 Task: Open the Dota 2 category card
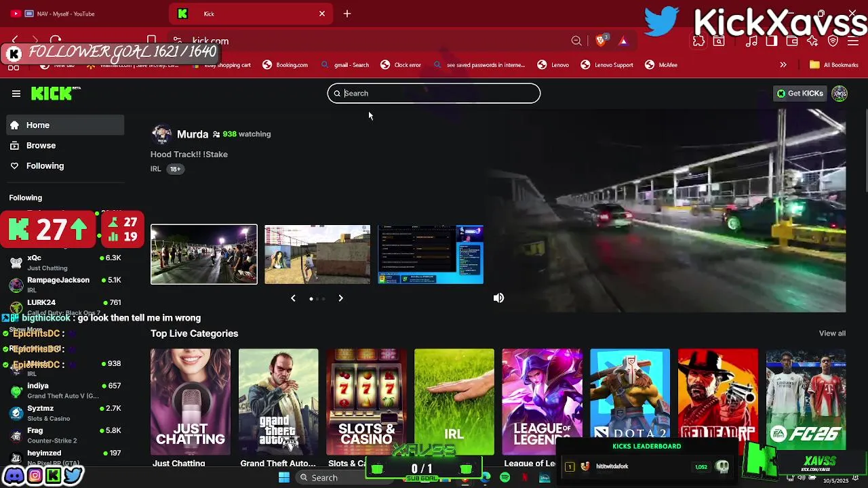pyautogui.click(x=630, y=401)
